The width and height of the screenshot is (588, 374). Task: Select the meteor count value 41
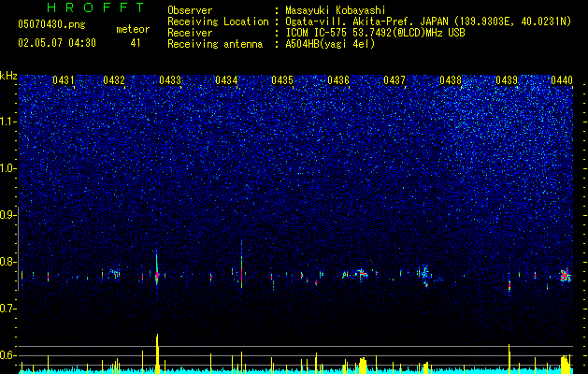(x=136, y=43)
